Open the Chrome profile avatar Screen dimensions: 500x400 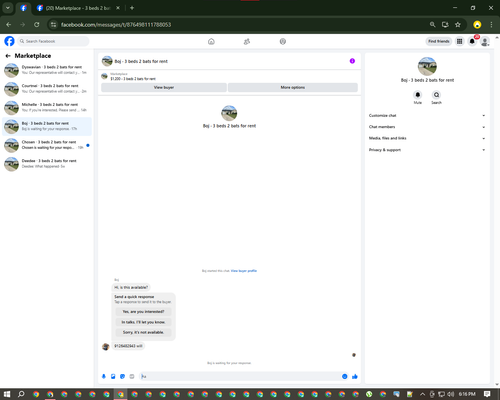point(477,25)
